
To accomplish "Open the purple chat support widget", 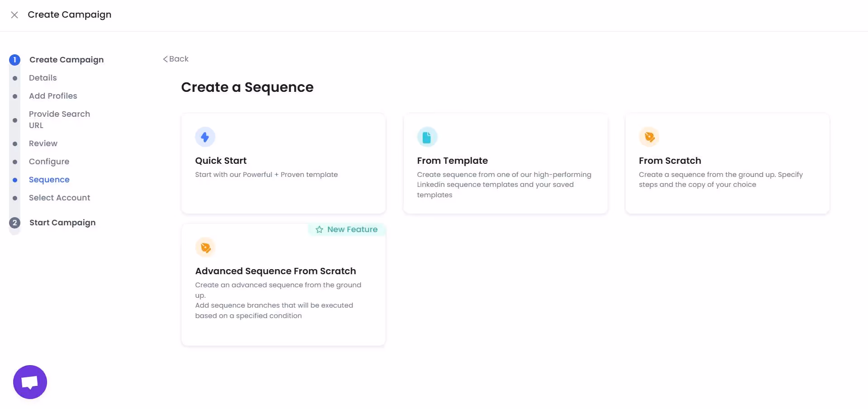I will pos(29,381).
